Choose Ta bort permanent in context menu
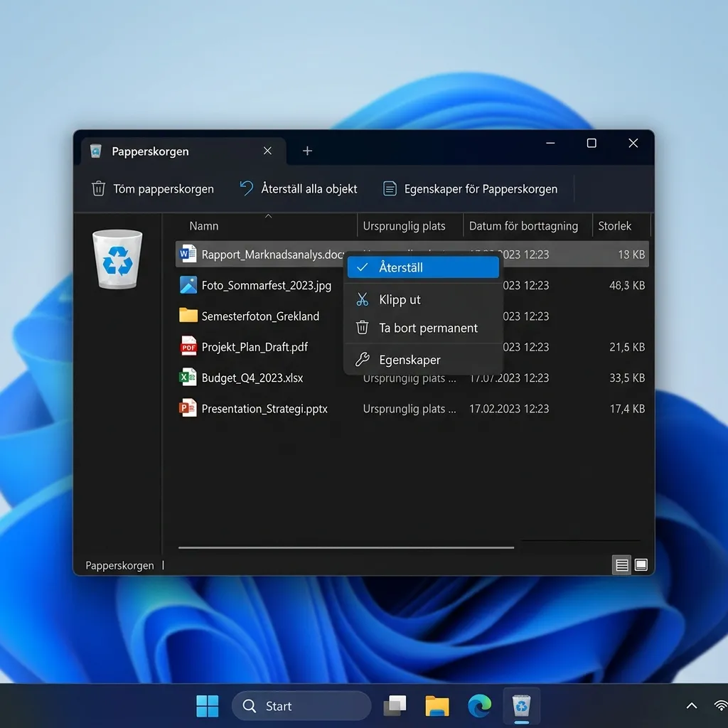This screenshot has height=728, width=728. click(423, 328)
